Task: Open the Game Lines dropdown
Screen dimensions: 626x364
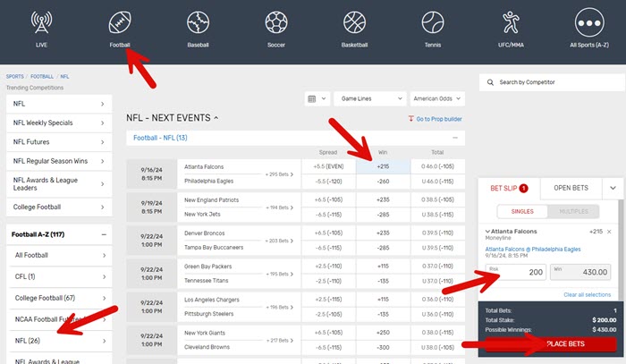Action: (369, 98)
